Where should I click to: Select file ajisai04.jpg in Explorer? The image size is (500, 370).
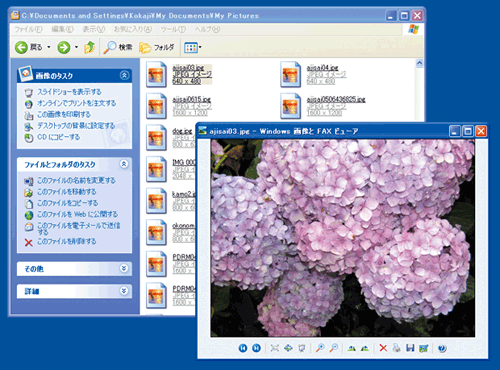point(313,74)
